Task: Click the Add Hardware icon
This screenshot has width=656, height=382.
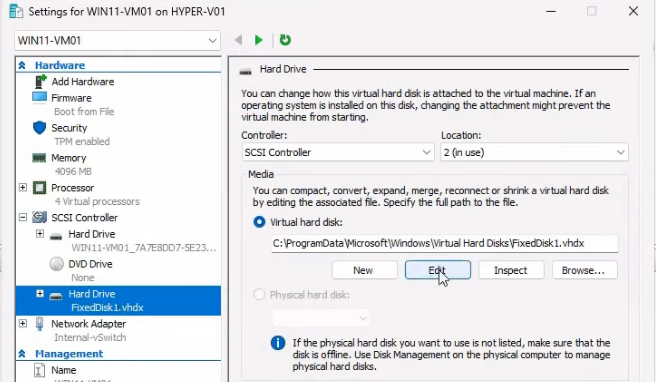Action: click(40, 81)
